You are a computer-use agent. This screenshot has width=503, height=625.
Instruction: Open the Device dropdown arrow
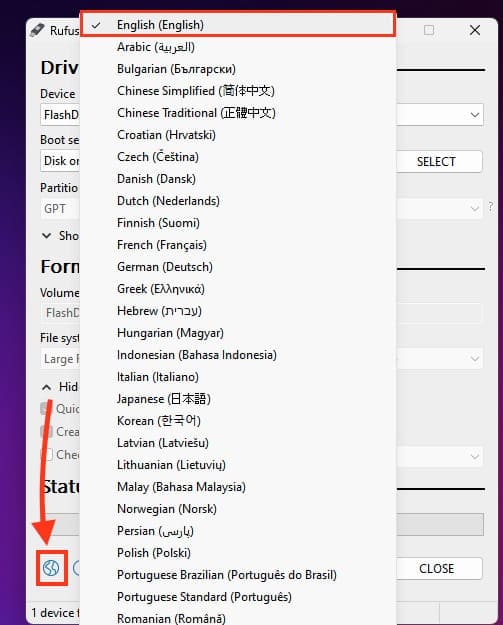pyautogui.click(x=474, y=115)
